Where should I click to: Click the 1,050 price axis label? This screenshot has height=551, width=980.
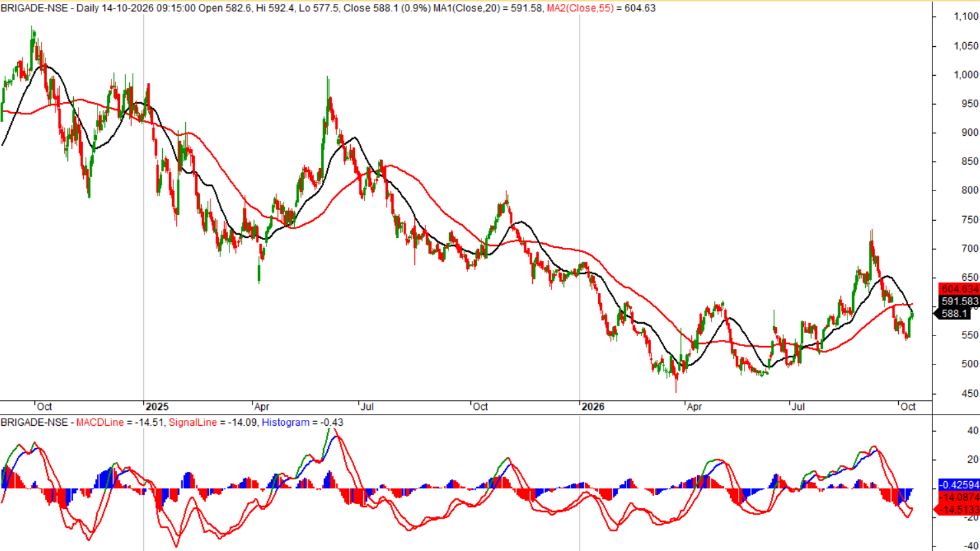(x=966, y=46)
